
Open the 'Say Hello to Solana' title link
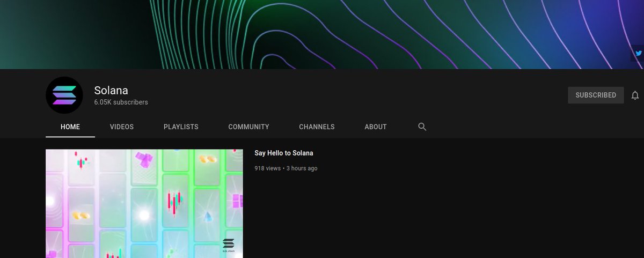point(284,153)
